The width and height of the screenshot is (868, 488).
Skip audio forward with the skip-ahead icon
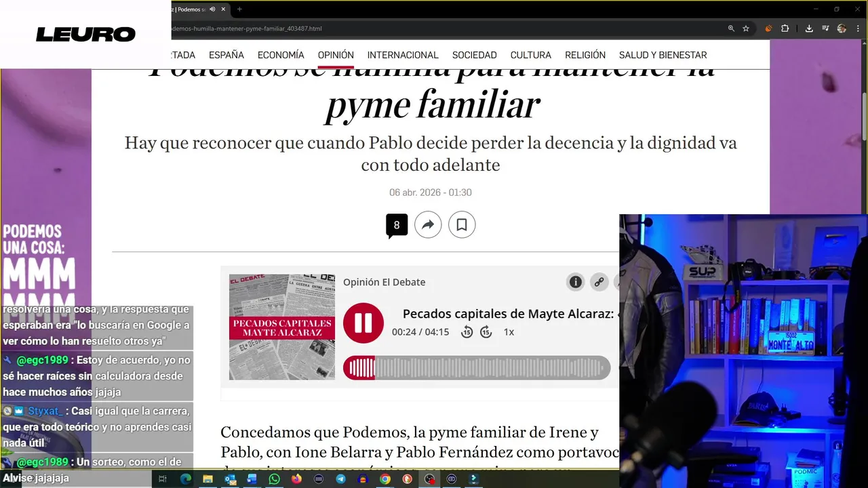tap(486, 332)
